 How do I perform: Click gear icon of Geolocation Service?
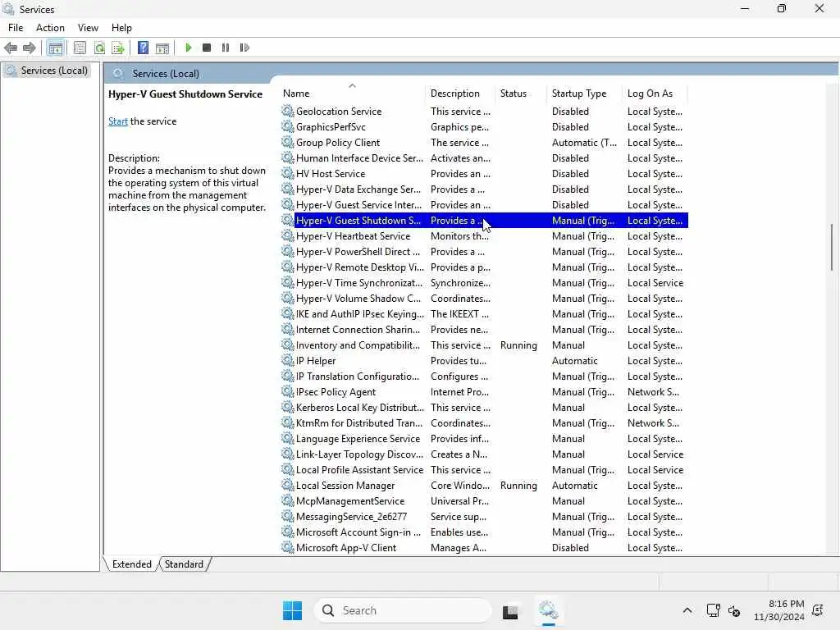tap(288, 111)
